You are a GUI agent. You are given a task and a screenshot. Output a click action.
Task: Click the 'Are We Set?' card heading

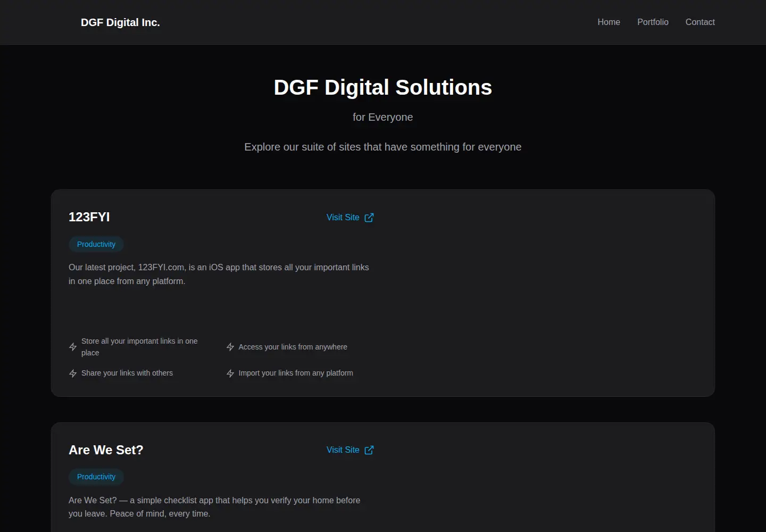click(x=106, y=450)
